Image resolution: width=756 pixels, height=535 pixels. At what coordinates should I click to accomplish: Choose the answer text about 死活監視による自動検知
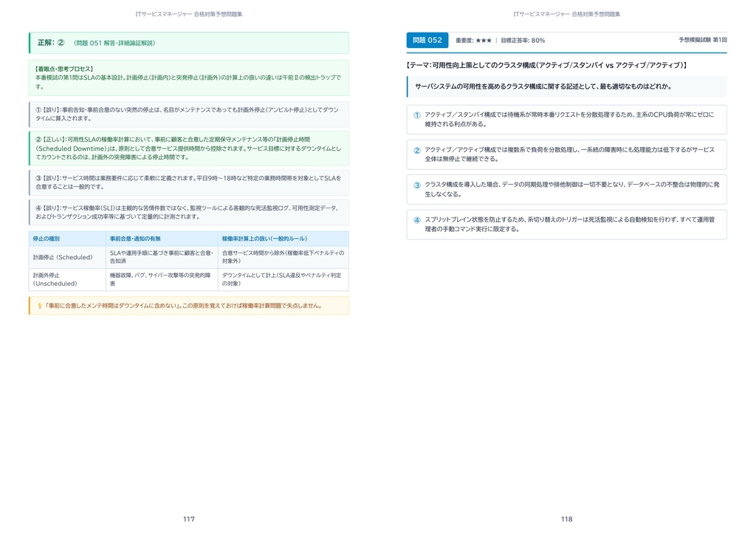pos(569,225)
